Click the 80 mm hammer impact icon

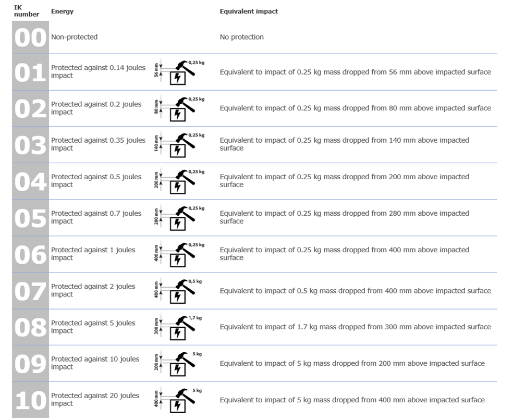179,108
